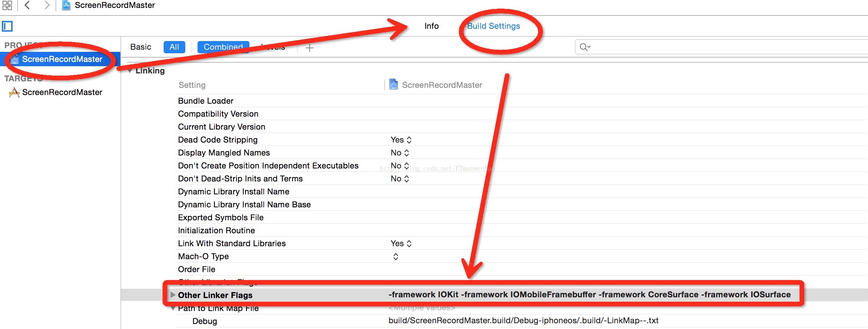The width and height of the screenshot is (868, 329).
Task: Click ScreenRecordMaster title in jump bar
Action: (115, 5)
